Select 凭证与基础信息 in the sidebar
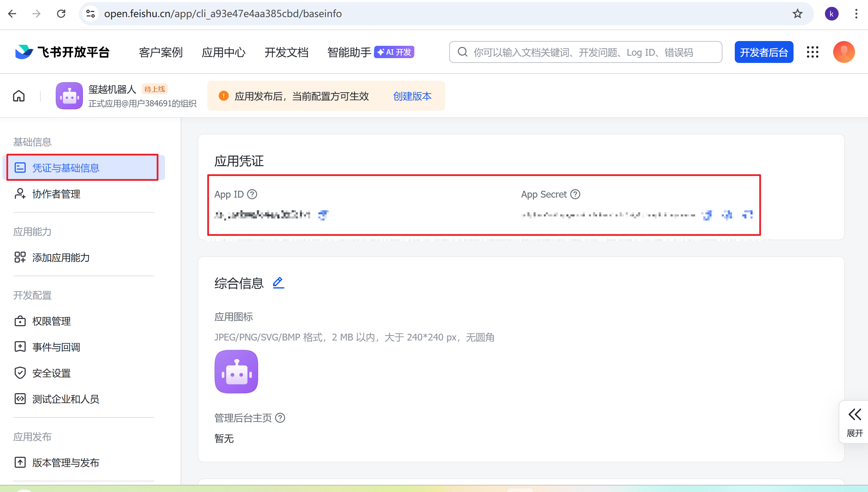This screenshot has height=492, width=868. tap(84, 168)
